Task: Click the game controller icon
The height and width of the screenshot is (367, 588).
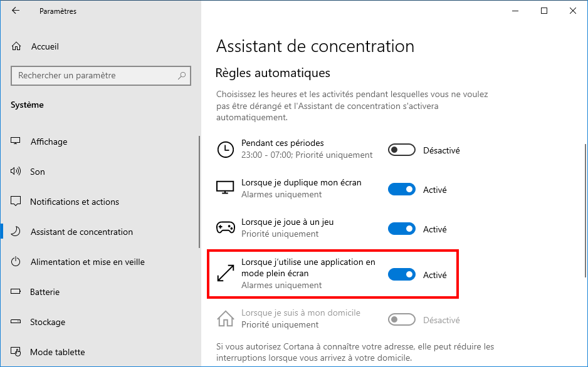Action: (226, 228)
